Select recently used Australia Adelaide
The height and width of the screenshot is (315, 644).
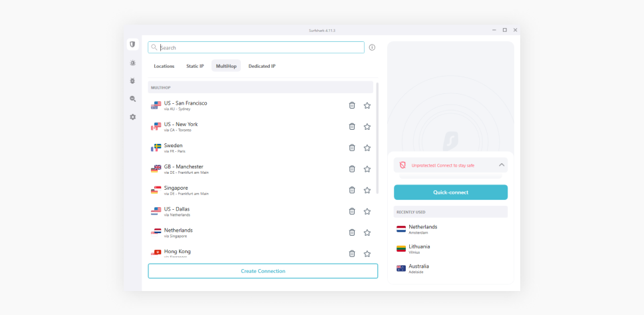click(450, 268)
